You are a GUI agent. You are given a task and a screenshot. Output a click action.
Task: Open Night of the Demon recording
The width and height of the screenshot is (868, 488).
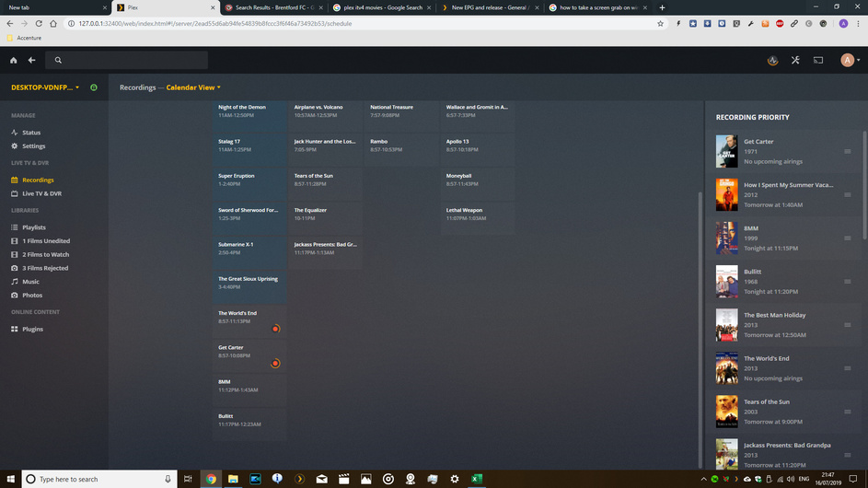point(249,116)
